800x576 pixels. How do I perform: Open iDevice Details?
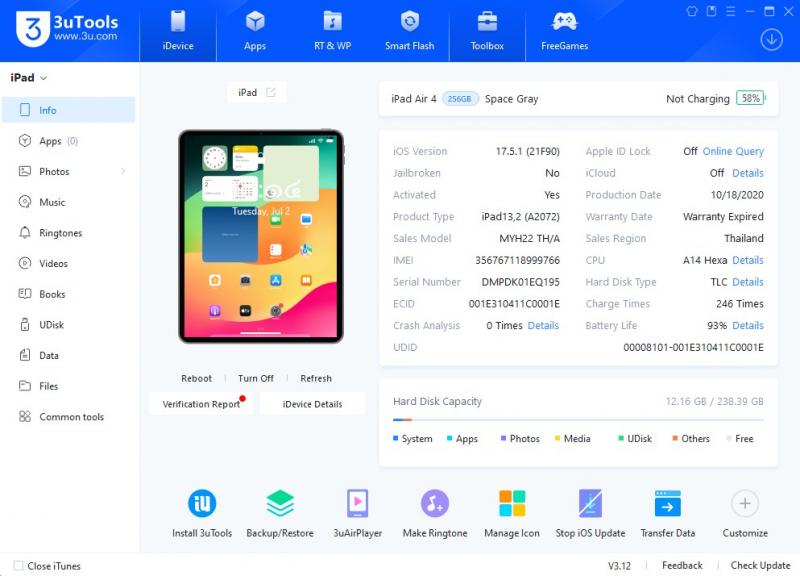coord(312,404)
